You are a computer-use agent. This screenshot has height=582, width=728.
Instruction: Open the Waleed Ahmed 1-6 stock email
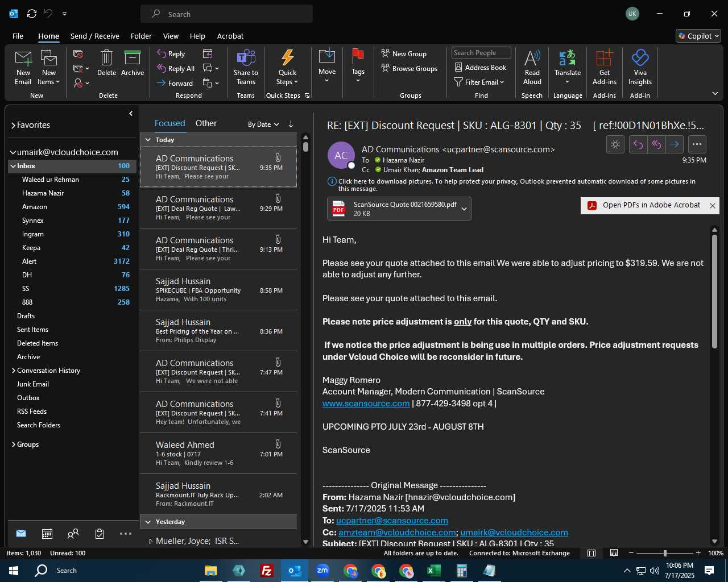point(218,454)
